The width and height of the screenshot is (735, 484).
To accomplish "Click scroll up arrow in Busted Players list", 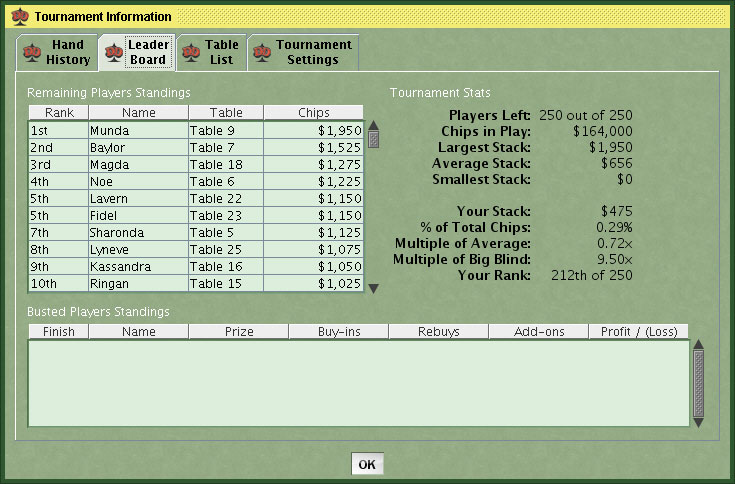I will (699, 345).
